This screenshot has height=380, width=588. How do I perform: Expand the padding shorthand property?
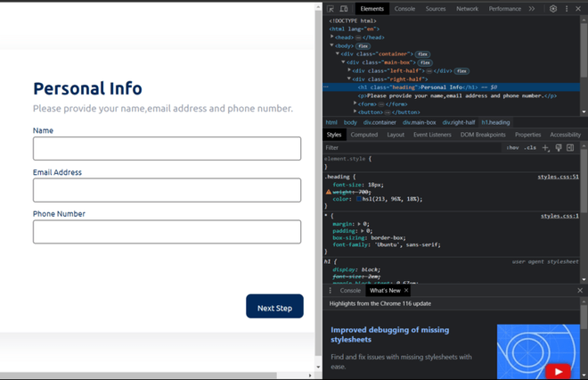pyautogui.click(x=363, y=230)
